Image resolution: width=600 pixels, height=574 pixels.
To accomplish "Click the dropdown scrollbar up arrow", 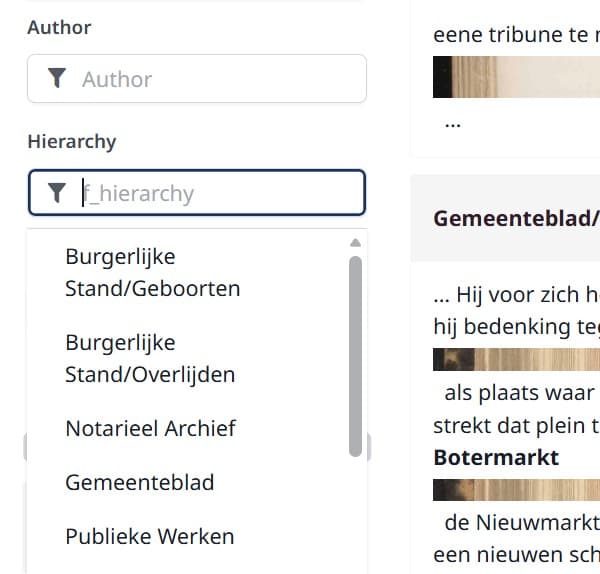I will (x=355, y=242).
